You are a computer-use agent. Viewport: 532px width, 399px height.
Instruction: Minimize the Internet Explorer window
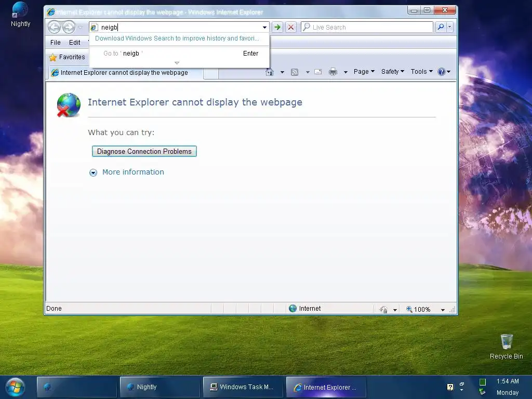click(x=414, y=10)
